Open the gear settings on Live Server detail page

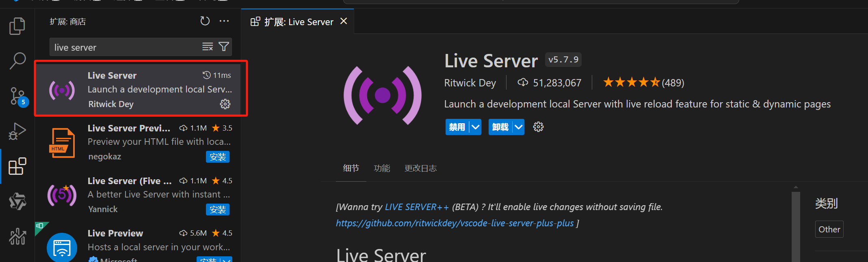[x=538, y=127]
